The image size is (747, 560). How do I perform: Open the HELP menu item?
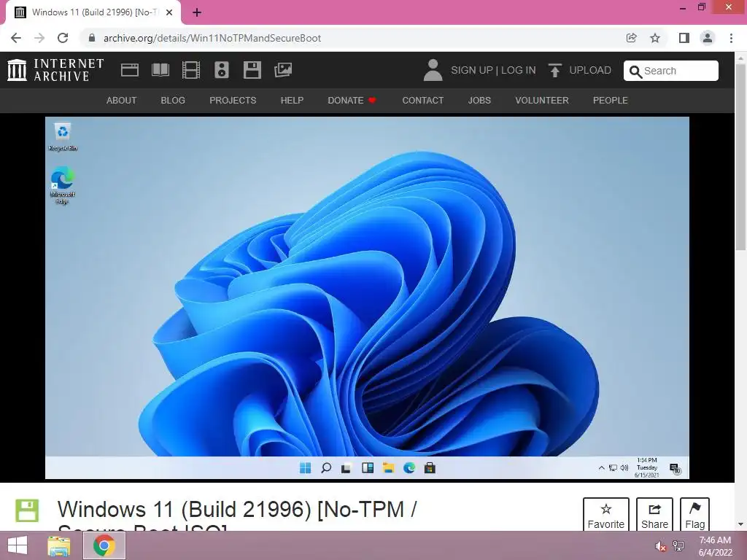click(292, 101)
